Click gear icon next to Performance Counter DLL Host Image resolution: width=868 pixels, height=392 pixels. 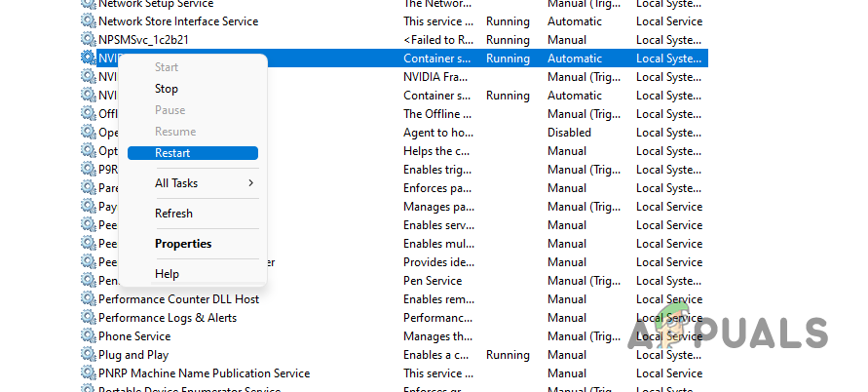click(89, 299)
